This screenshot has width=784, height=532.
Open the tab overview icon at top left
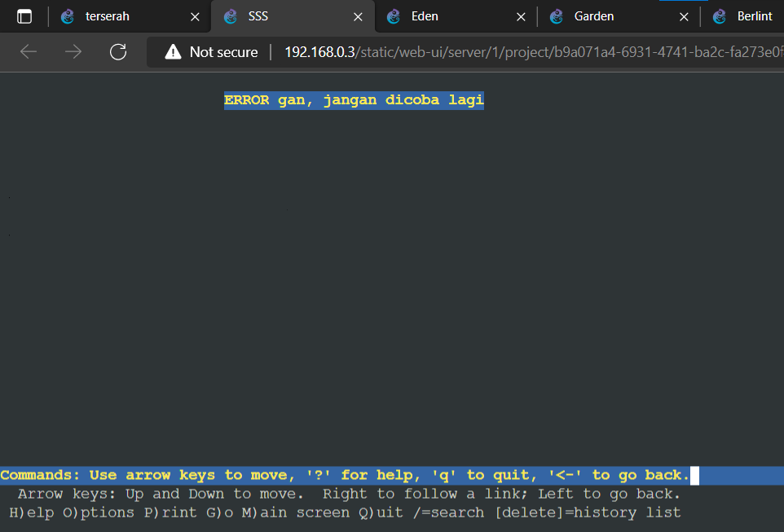(24, 15)
